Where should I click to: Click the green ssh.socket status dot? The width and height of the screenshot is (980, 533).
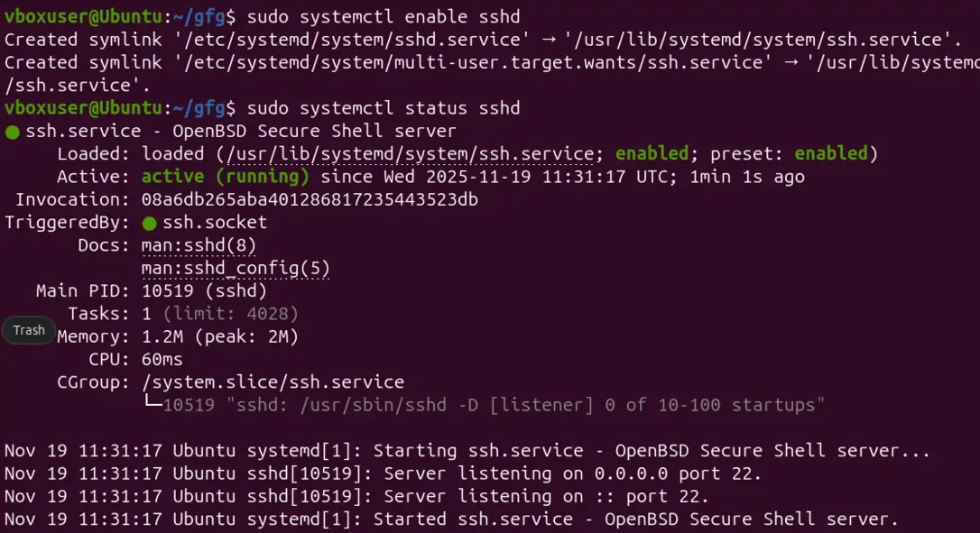[x=149, y=223]
